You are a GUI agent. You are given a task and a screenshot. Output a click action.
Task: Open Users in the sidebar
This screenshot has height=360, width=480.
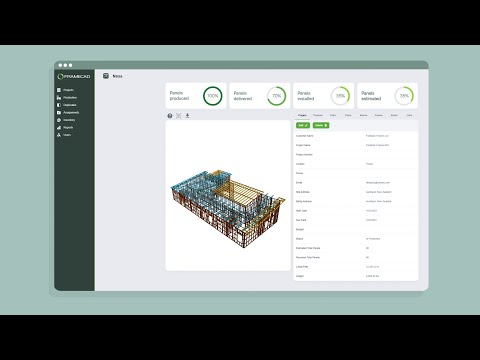pyautogui.click(x=64, y=135)
